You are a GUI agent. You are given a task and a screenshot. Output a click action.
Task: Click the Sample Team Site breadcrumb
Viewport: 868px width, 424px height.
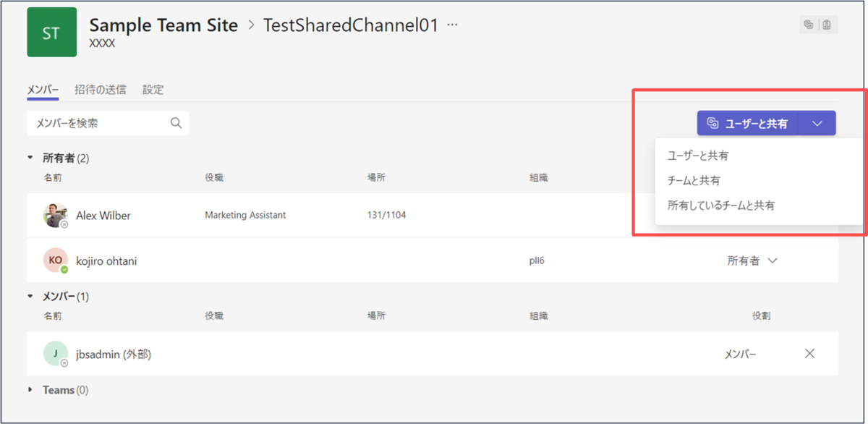[x=163, y=25]
